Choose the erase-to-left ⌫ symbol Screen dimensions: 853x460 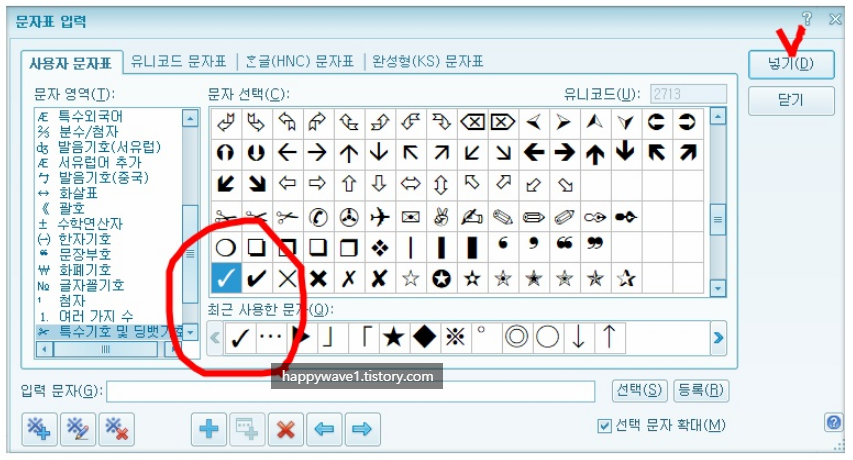pos(472,122)
